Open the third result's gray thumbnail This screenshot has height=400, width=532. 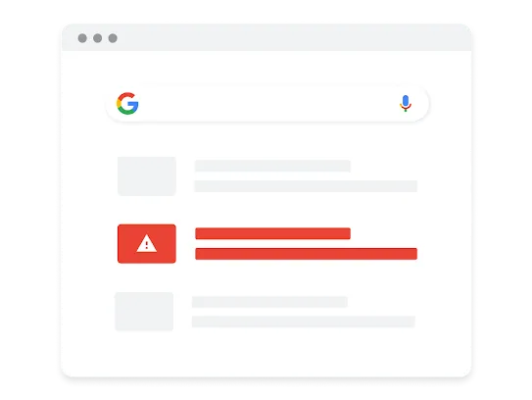(x=144, y=312)
